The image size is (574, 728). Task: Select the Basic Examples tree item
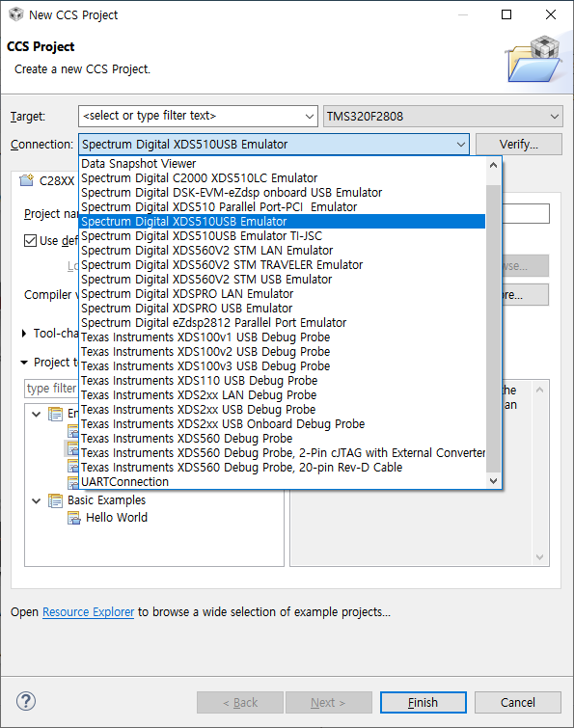pos(106,500)
